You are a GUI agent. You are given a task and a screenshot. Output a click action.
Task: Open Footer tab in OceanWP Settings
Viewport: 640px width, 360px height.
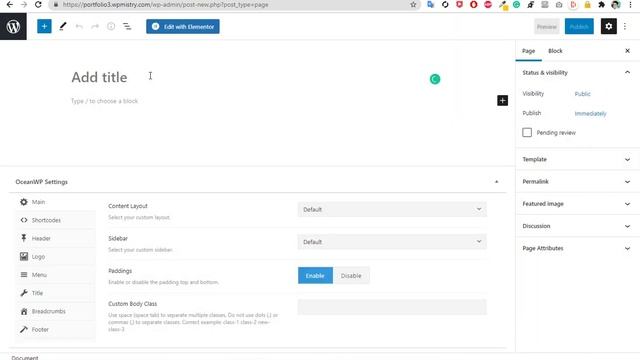56,329
